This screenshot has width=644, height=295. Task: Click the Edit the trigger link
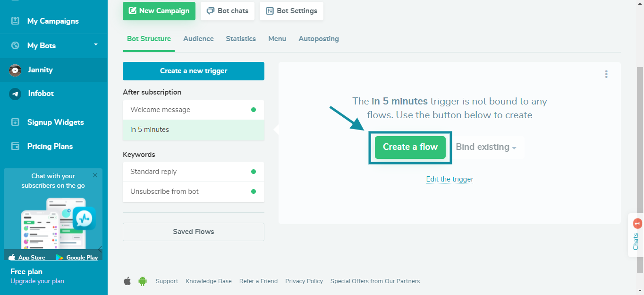pos(449,179)
